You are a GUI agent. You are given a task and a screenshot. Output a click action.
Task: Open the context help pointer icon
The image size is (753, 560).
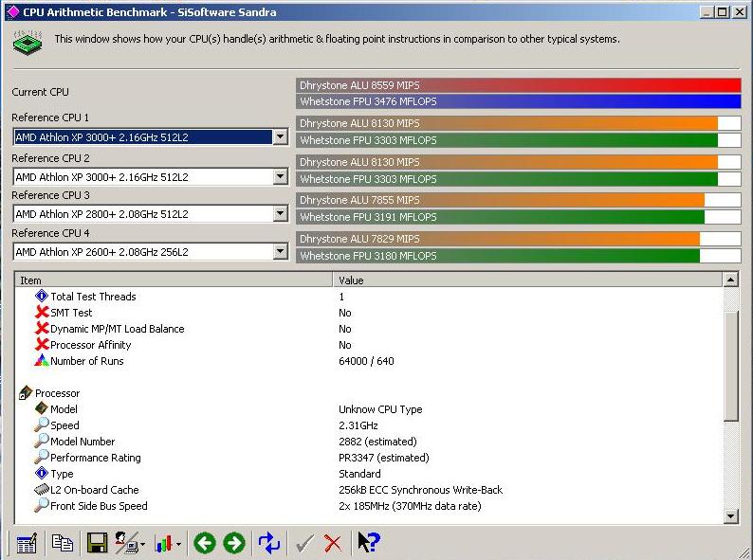(368, 543)
